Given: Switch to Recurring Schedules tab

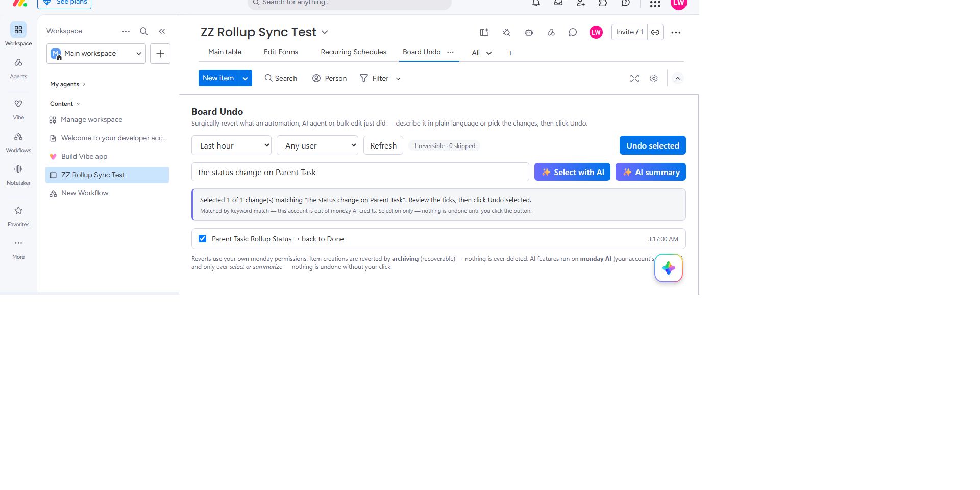Looking at the screenshot, I should coord(353,52).
